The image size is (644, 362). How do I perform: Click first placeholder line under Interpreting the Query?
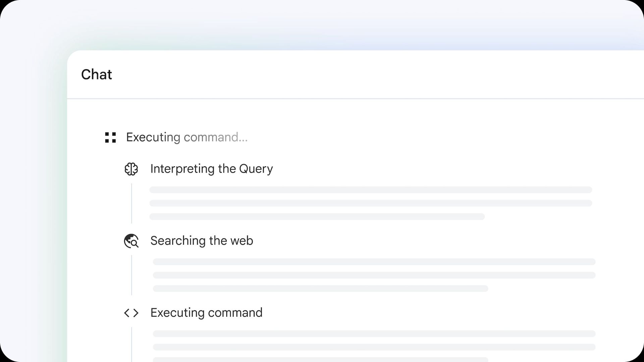[x=371, y=190]
